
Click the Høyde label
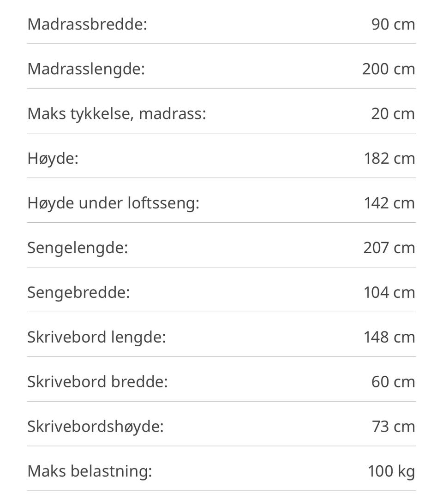[x=53, y=158]
